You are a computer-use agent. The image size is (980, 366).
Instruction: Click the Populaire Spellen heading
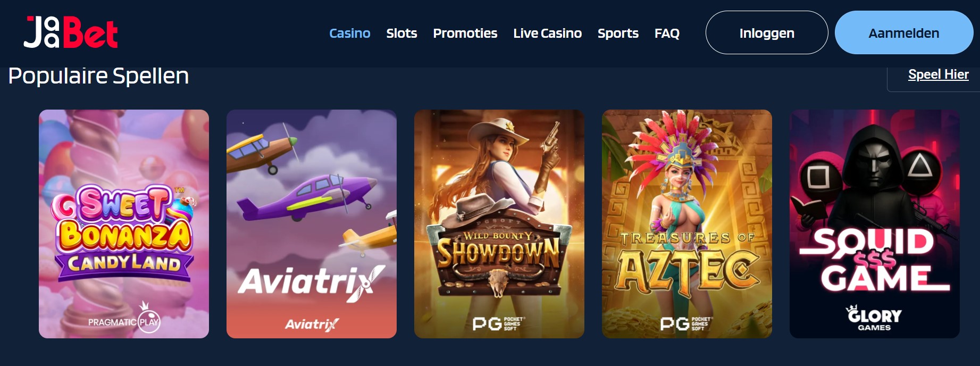pos(98,76)
